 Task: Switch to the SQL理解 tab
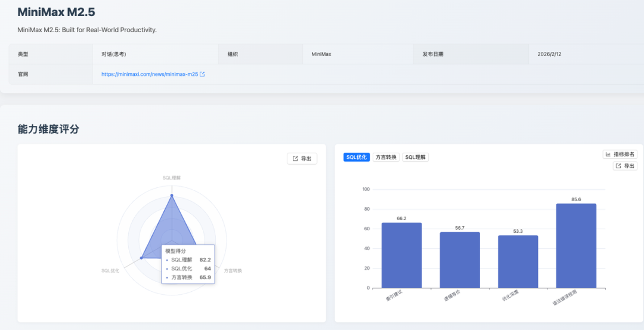415,158
